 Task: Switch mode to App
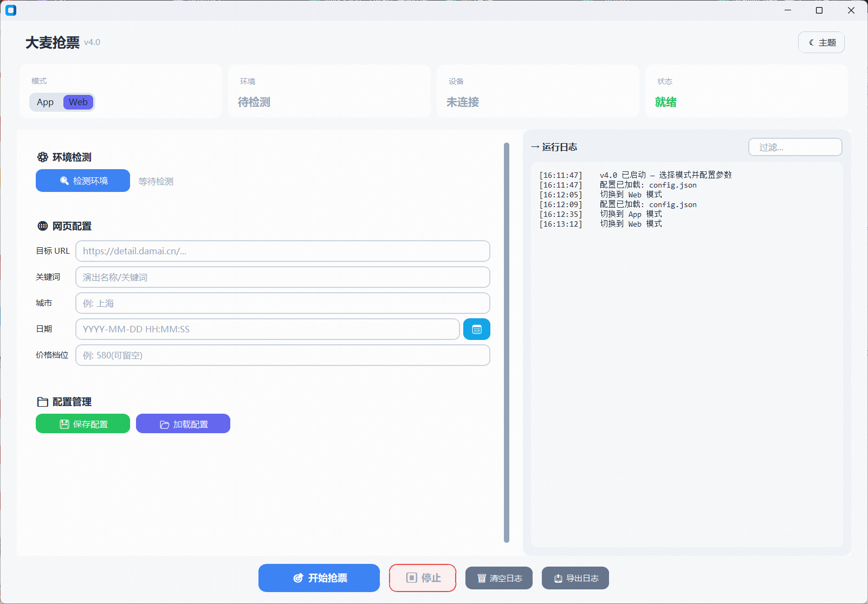tap(46, 102)
